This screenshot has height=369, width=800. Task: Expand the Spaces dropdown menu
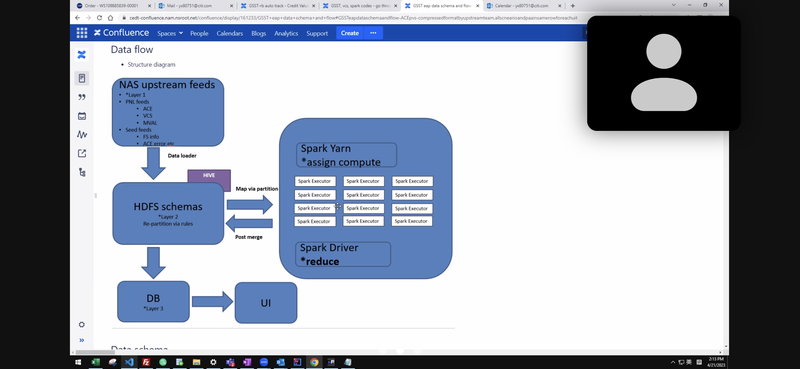(x=170, y=33)
